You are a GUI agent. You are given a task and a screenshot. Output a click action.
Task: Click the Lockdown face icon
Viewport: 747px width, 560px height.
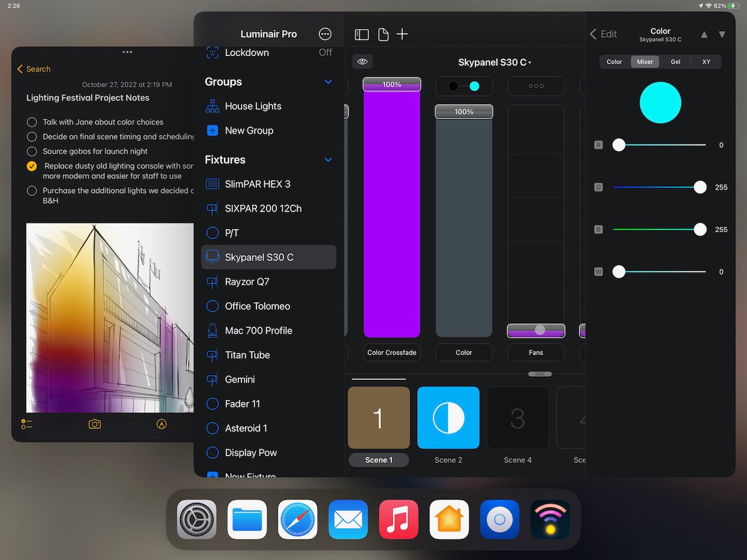click(212, 52)
